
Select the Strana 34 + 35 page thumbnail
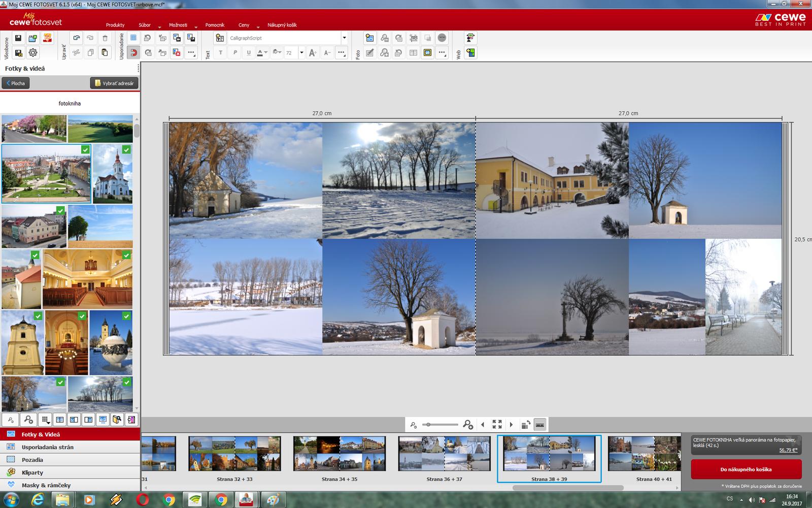(340, 454)
